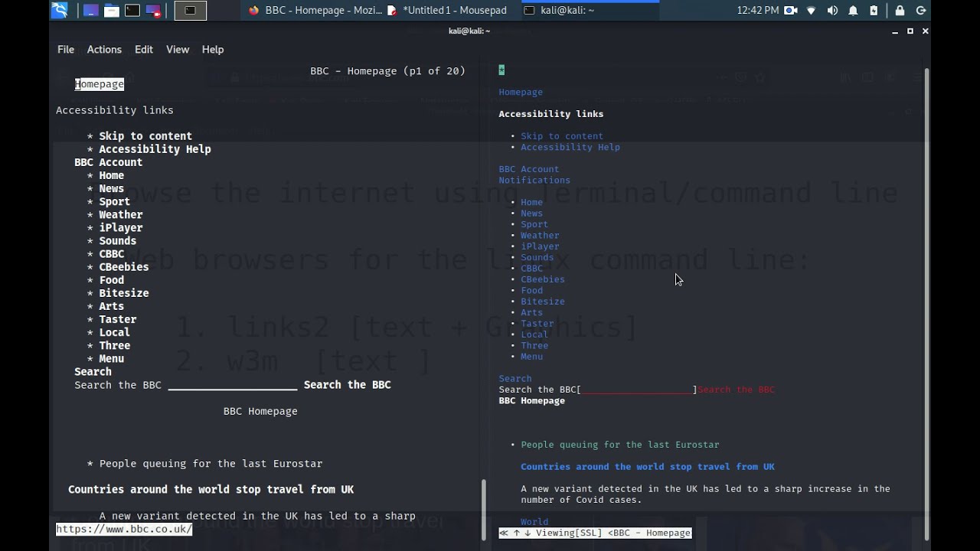Click Countries around the world headline in lynx
This screenshot has height=551, width=980.
(211, 490)
